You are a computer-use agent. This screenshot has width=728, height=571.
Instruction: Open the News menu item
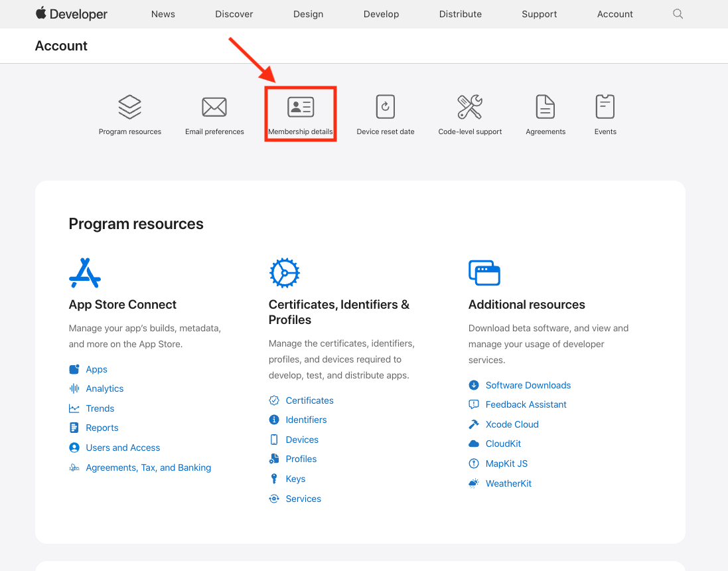tap(163, 14)
